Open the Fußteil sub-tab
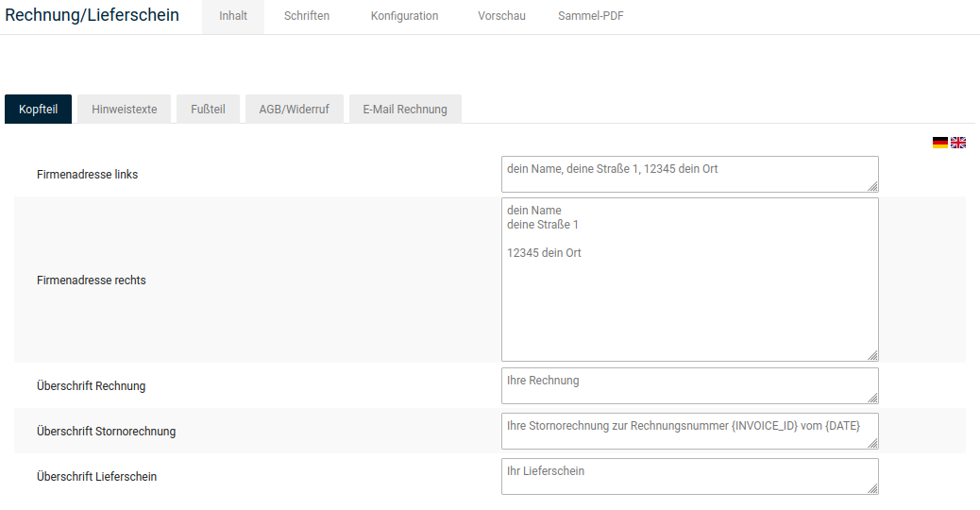This screenshot has height=510, width=980. 208,110
